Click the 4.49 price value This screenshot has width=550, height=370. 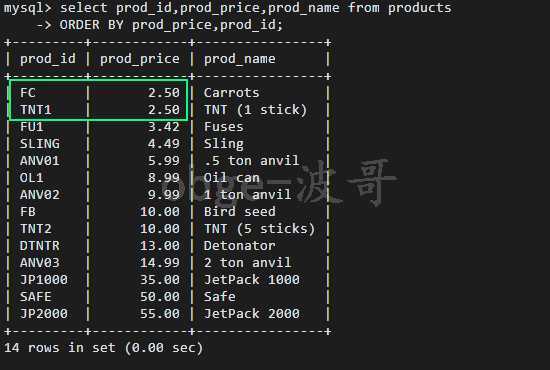coord(164,144)
